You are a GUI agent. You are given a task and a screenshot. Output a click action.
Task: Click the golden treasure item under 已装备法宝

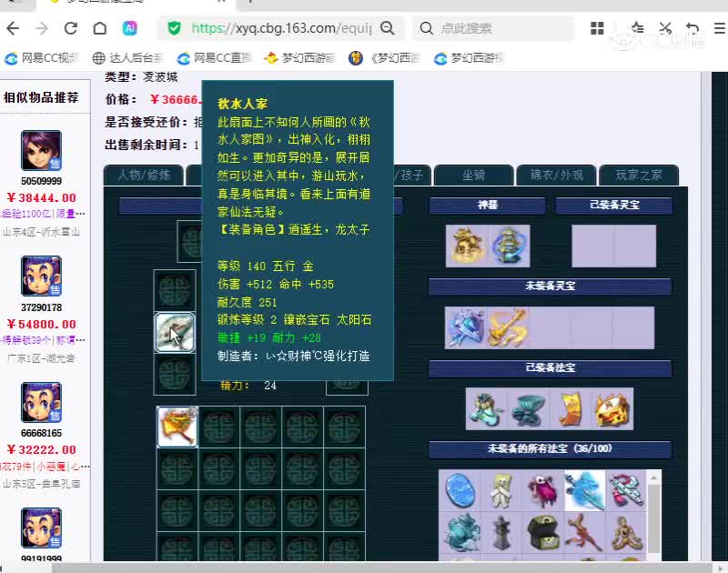coord(612,409)
